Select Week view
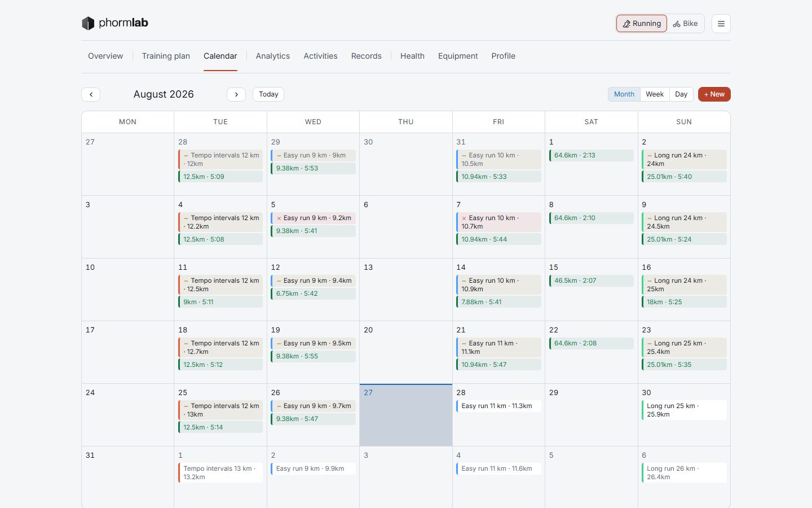The image size is (812, 508). [x=655, y=94]
